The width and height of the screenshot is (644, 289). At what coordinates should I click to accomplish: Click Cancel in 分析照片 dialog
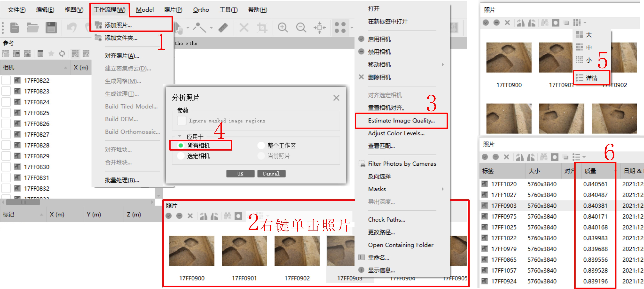point(271,174)
